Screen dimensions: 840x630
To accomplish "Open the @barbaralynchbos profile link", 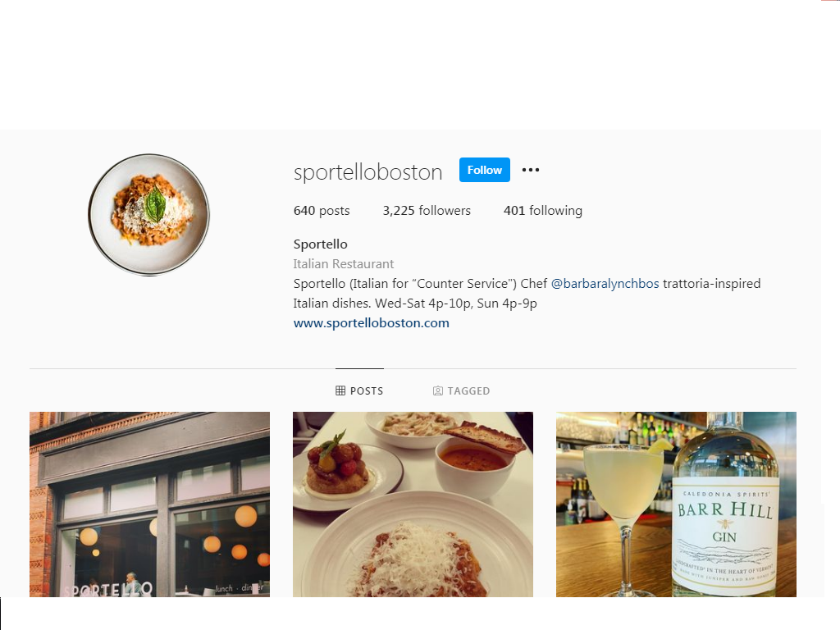I will 605,283.
